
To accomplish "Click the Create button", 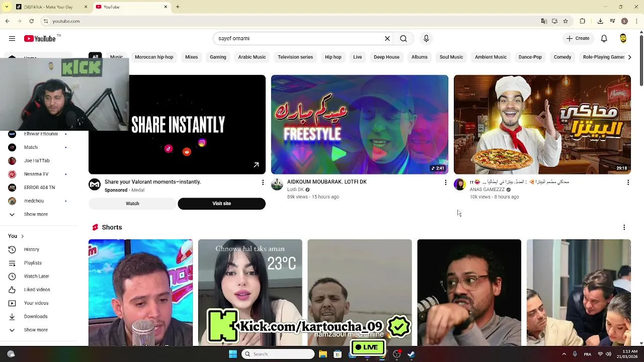I will tap(578, 38).
